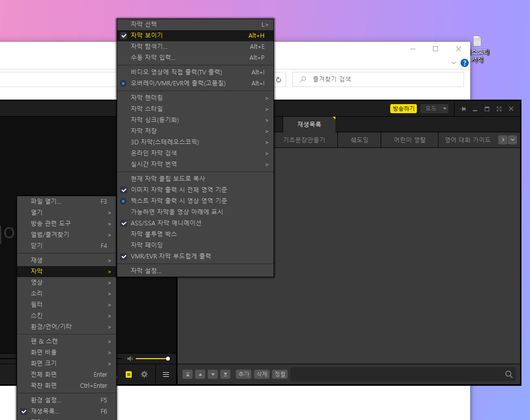The image size is (530, 420).
Task: Move playlist item down one position
Action: pos(212,374)
